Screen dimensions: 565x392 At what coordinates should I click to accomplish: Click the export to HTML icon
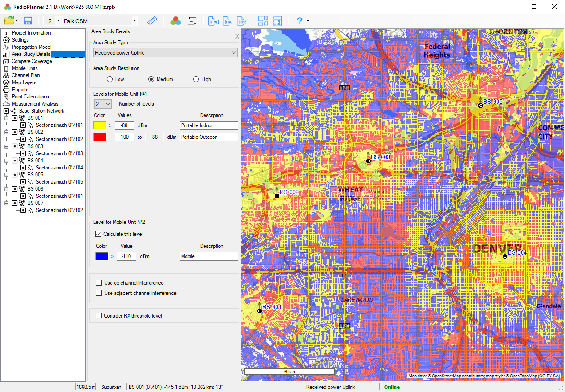point(213,21)
